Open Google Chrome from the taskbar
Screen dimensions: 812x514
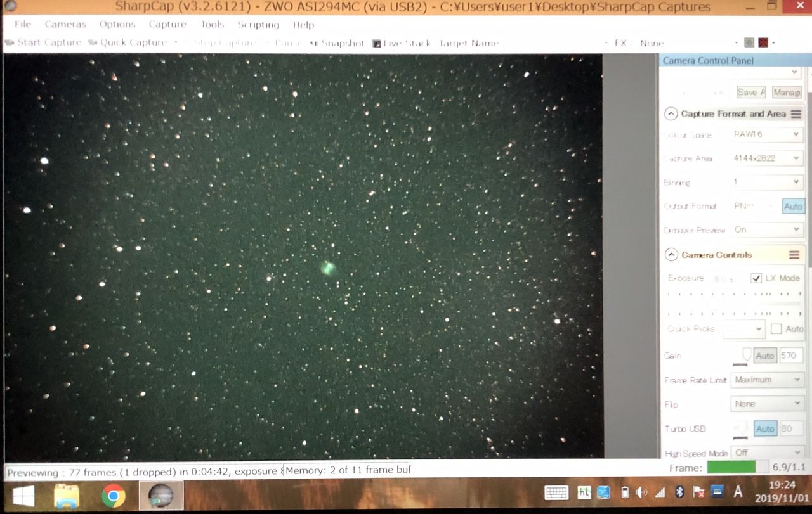tap(114, 496)
